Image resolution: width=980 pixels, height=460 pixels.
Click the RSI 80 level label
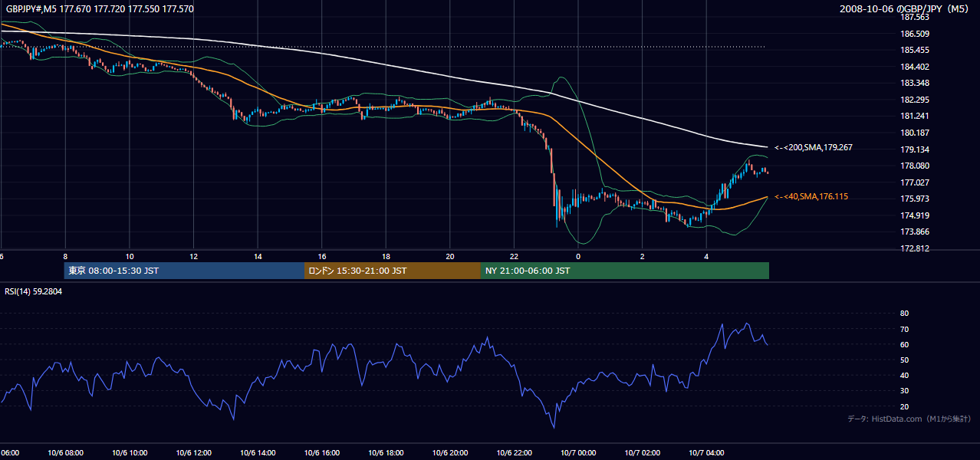tap(904, 314)
